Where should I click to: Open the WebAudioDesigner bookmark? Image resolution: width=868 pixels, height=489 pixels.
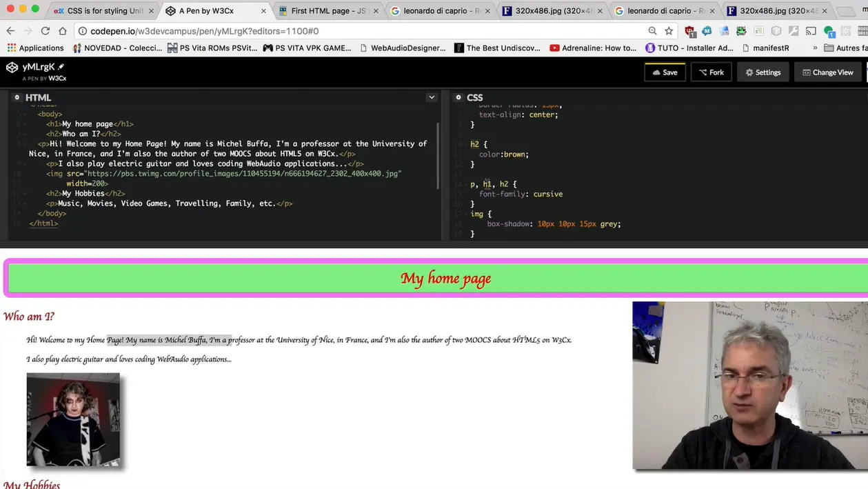pos(405,48)
